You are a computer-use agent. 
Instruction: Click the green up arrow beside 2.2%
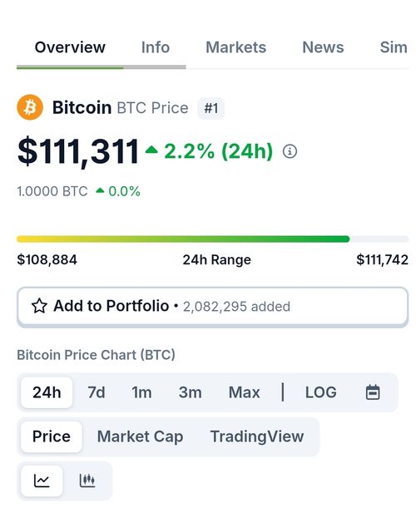click(x=151, y=150)
